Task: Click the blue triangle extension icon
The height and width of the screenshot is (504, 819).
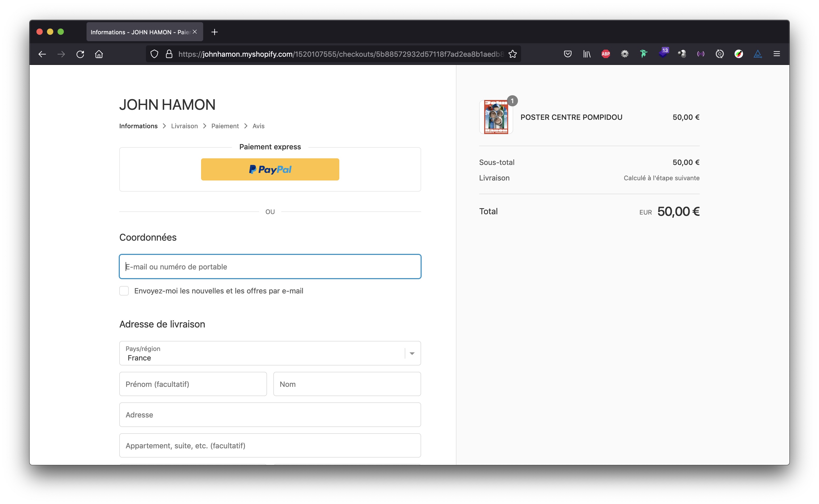Action: 758,54
